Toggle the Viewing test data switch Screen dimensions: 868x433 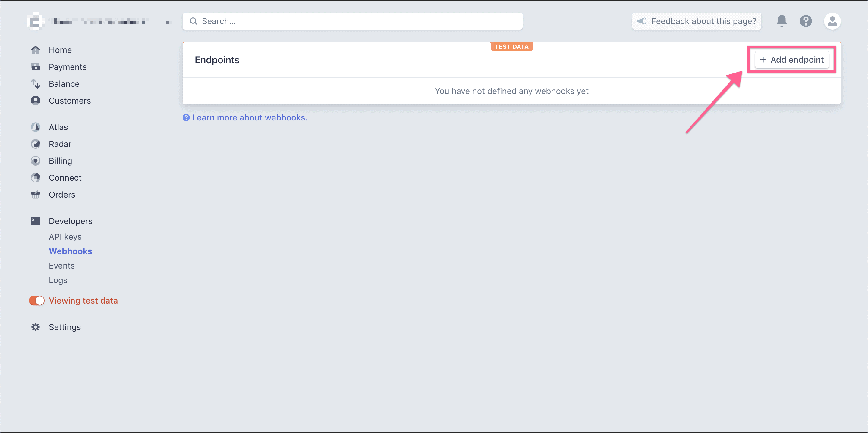click(37, 300)
